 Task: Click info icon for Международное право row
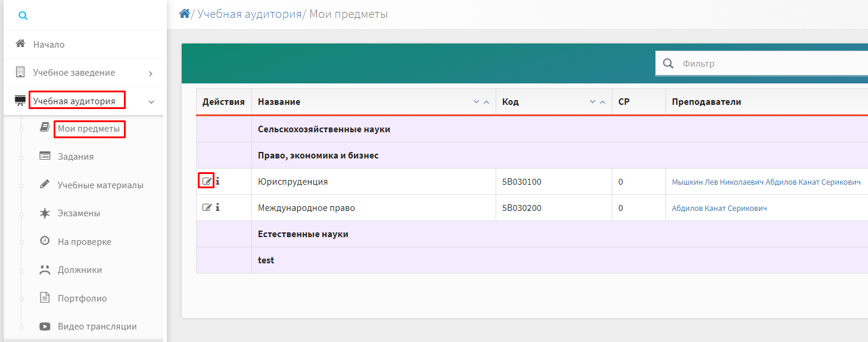point(217,207)
